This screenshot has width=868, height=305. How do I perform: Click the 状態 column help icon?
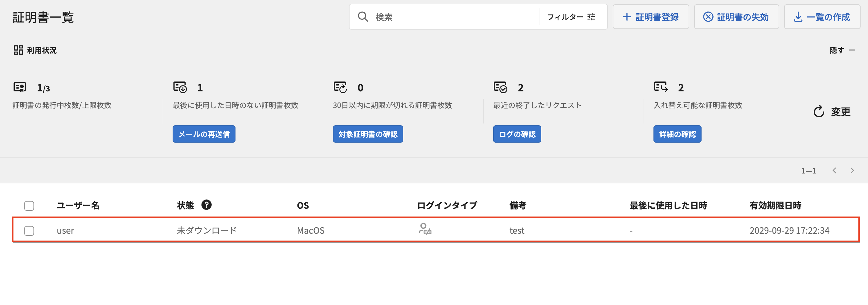pos(207,205)
